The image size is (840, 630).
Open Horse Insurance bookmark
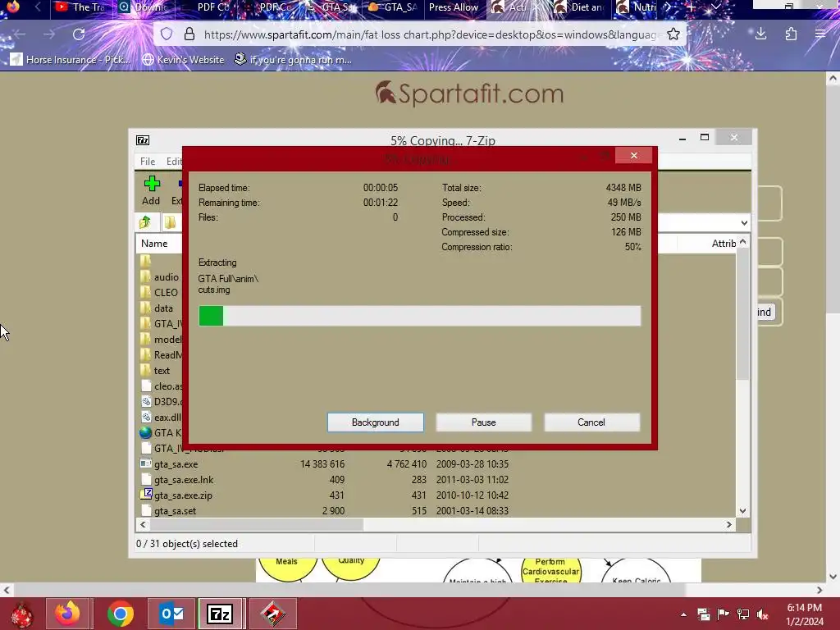click(x=71, y=59)
